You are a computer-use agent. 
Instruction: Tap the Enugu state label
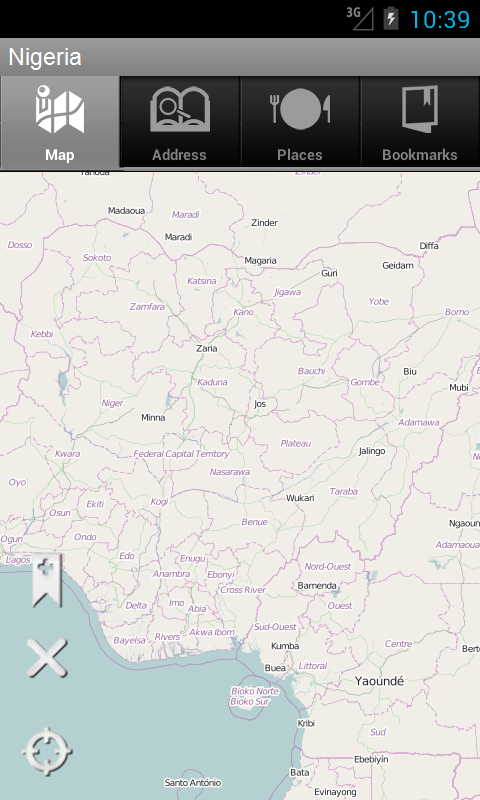point(192,559)
